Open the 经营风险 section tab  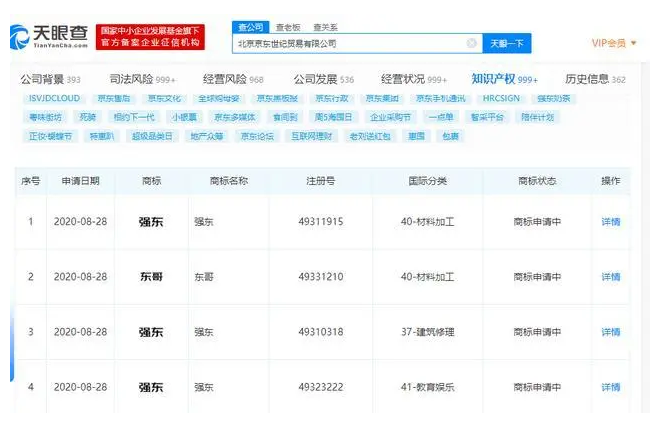click(233, 79)
